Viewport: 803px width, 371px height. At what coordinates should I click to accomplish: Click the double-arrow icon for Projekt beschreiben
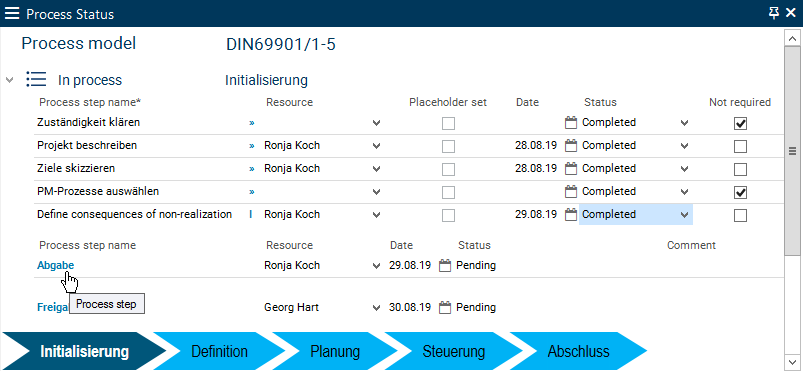pos(251,146)
